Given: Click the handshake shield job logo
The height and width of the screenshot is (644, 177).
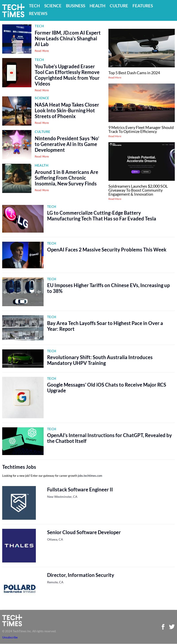Looking at the screenshot, I should click(x=19, y=503).
